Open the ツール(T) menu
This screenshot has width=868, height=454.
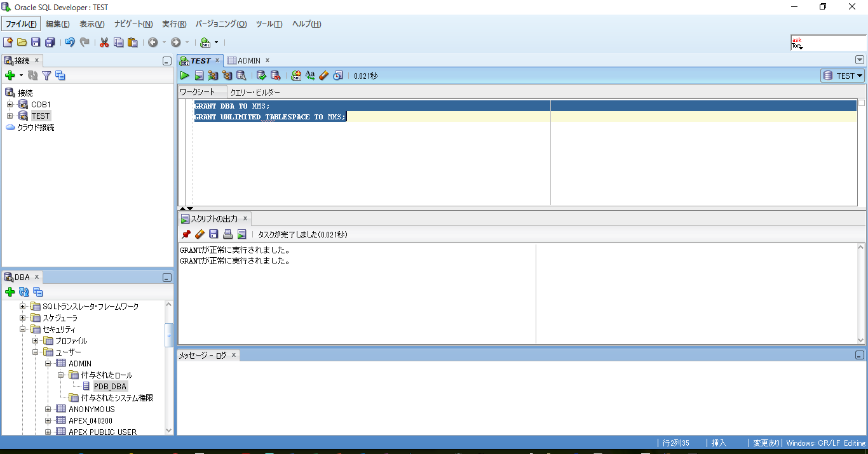point(269,23)
